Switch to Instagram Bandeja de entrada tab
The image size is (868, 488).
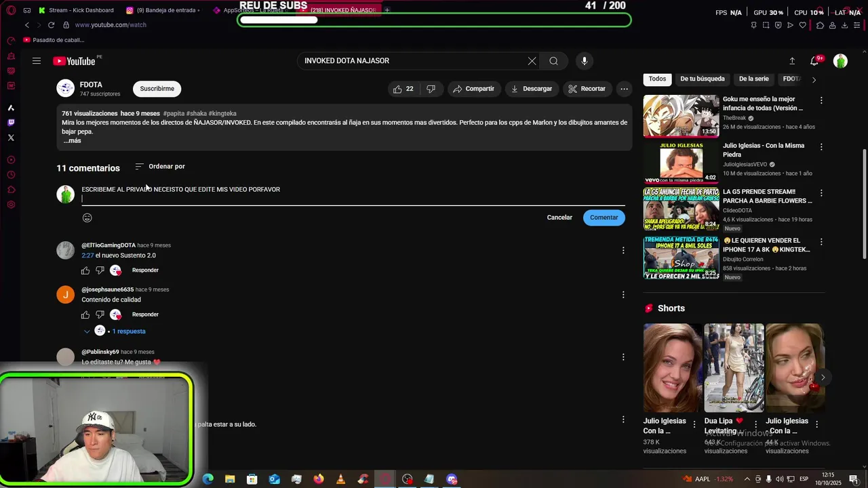tap(163, 10)
